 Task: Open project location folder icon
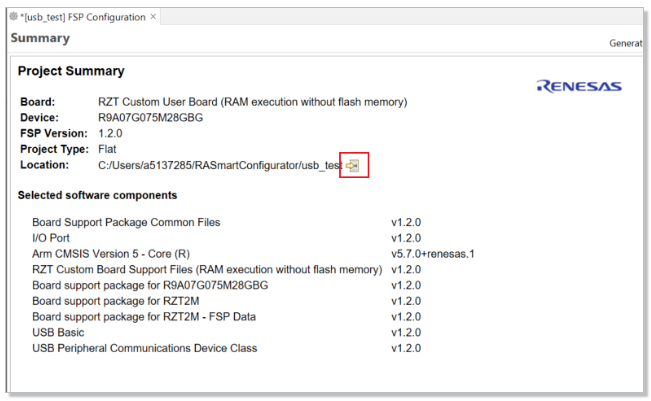(352, 166)
